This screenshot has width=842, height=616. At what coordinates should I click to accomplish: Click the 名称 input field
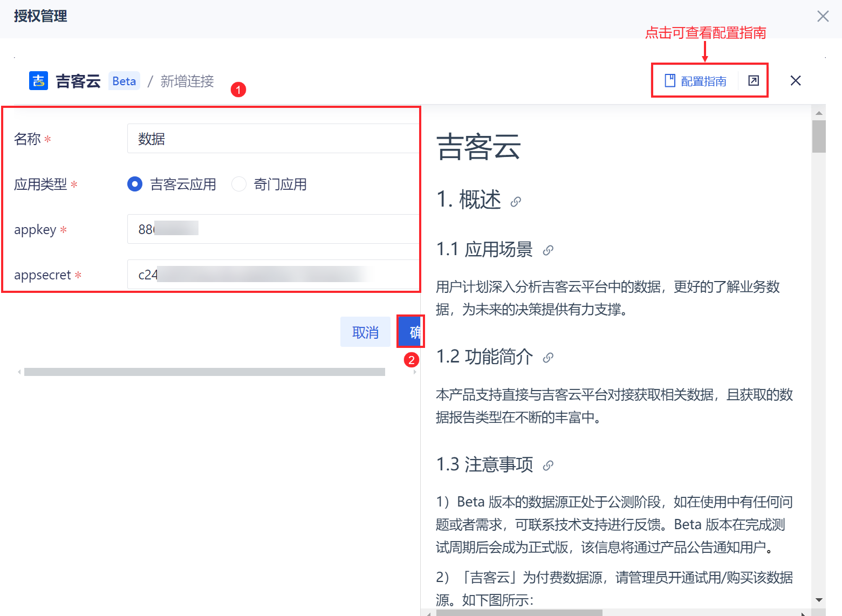(273, 139)
